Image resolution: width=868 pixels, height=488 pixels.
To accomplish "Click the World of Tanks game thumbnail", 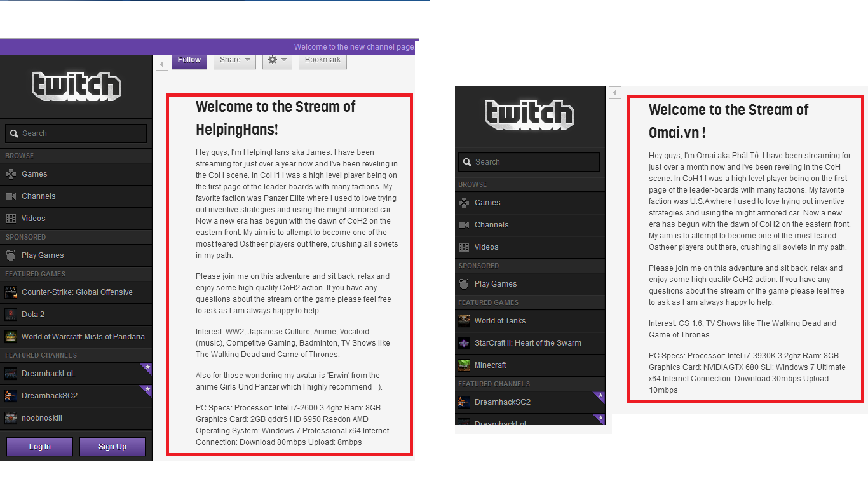I will (464, 321).
